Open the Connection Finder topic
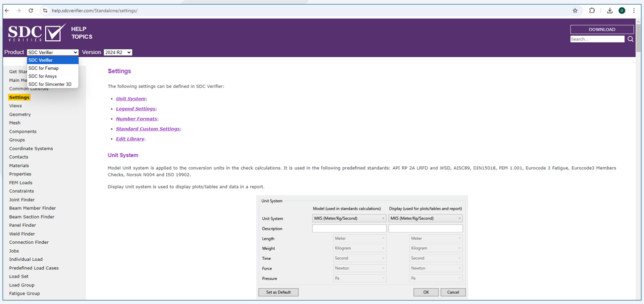The height and width of the screenshot is (304, 644). pyautogui.click(x=29, y=243)
